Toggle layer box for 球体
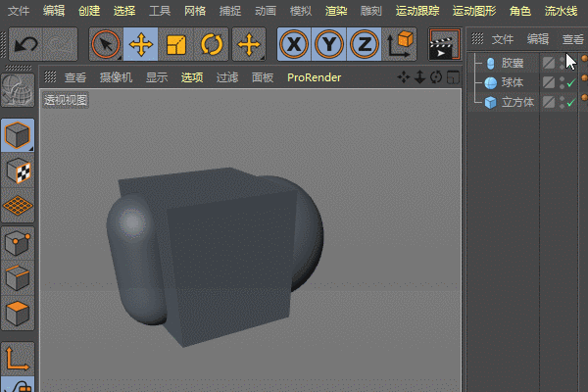Screen dimensions: 588x392 click(549, 82)
